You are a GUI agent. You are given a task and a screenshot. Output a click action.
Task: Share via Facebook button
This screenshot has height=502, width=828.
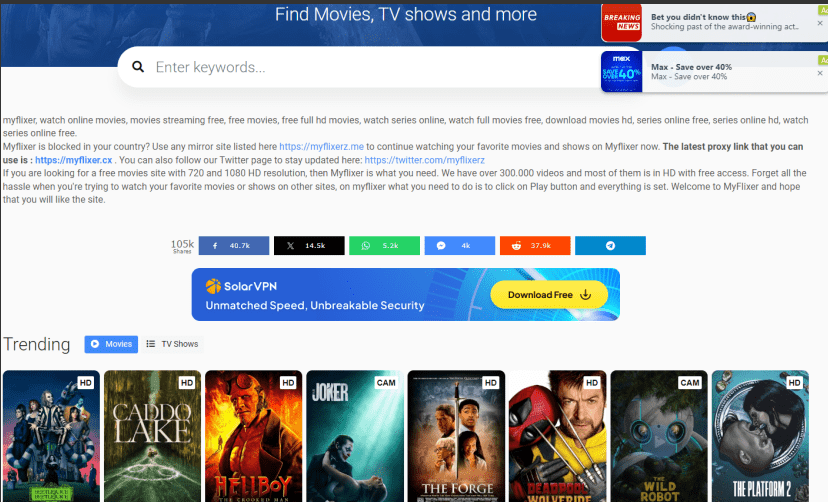click(234, 245)
